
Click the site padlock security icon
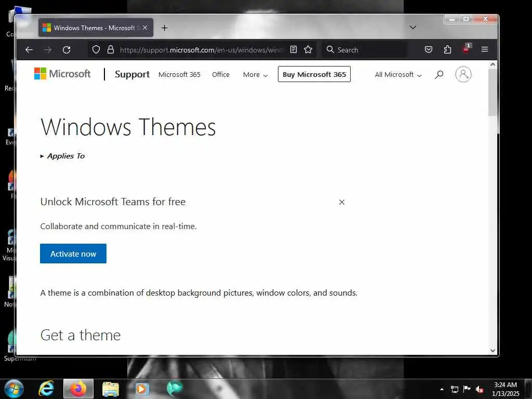(x=111, y=50)
